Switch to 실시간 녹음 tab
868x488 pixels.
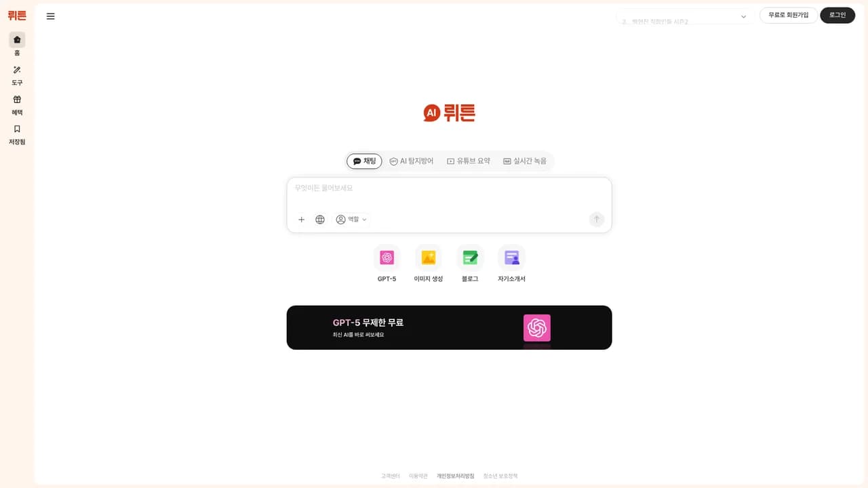(x=525, y=161)
